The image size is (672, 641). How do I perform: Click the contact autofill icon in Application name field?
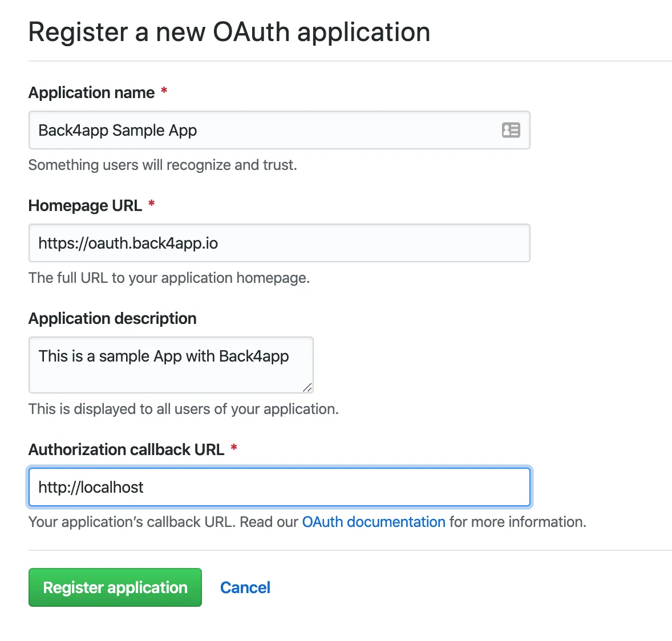(x=511, y=130)
